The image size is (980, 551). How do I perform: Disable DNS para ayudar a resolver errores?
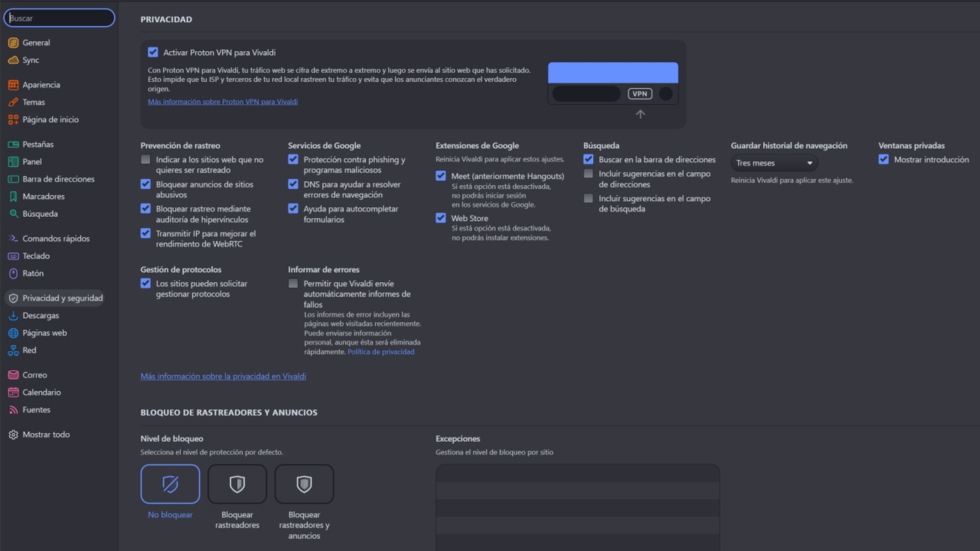[293, 184]
